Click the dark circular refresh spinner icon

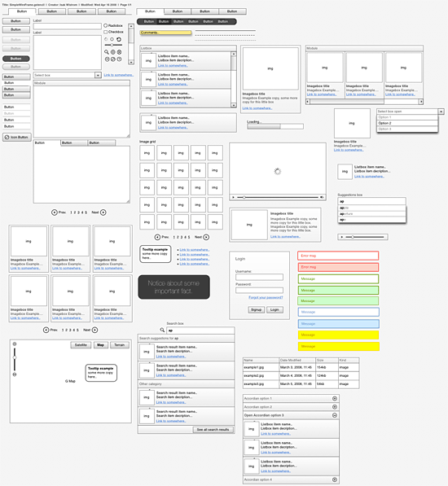pos(119,39)
